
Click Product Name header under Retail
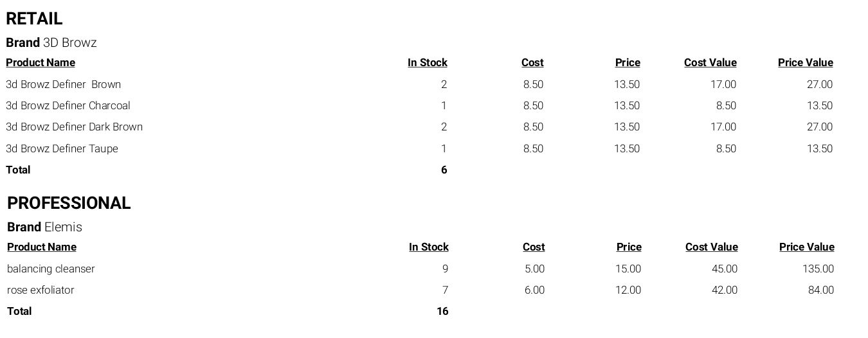(x=41, y=62)
